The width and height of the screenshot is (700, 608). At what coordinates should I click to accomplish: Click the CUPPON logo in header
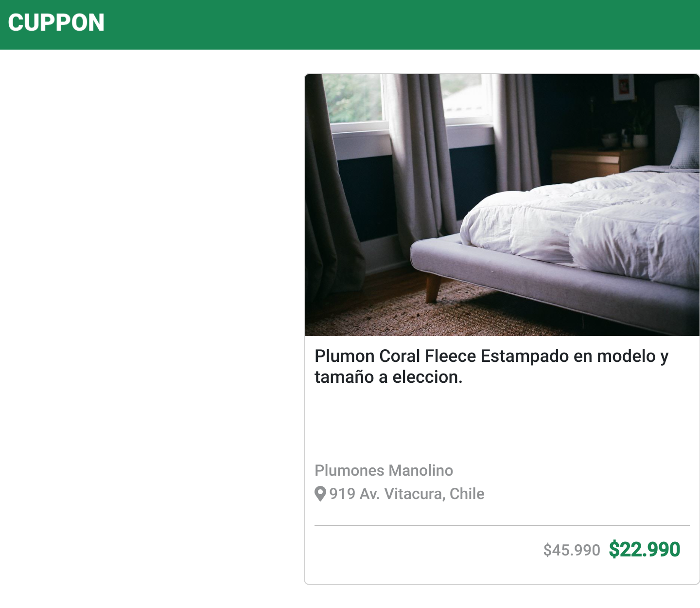click(56, 23)
